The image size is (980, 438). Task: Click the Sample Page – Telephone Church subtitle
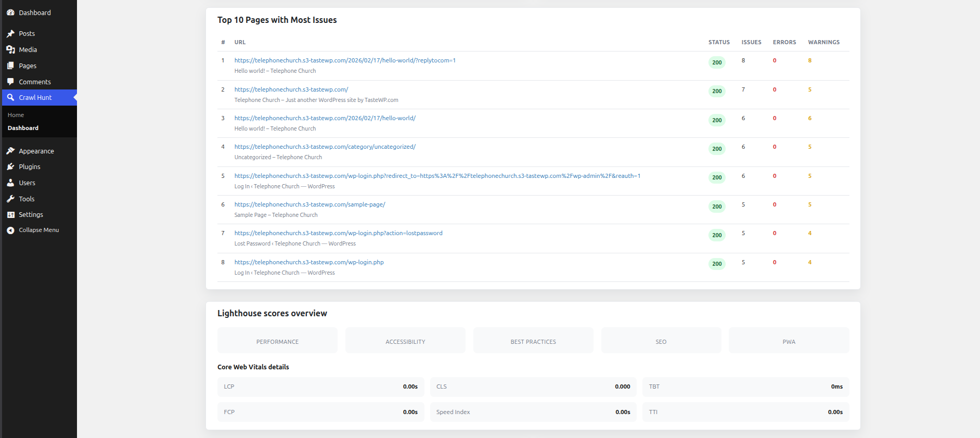click(x=276, y=215)
